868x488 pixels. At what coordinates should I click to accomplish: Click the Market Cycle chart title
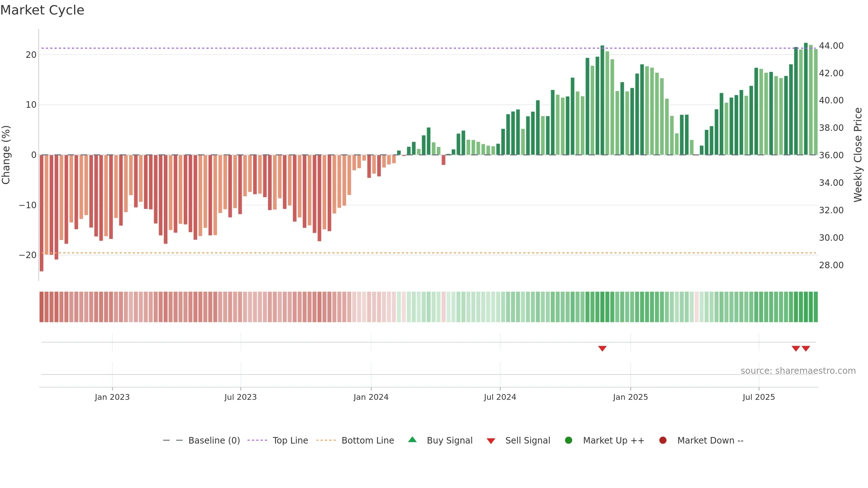pos(42,10)
